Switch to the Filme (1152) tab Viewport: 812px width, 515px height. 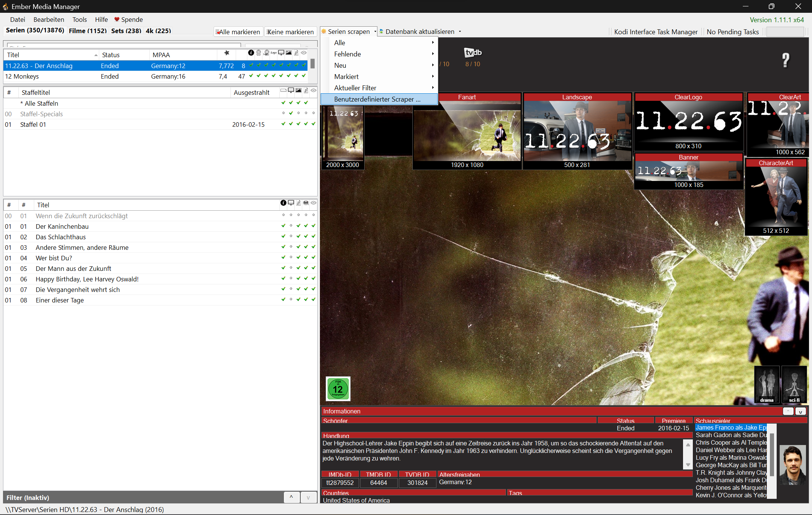pyautogui.click(x=88, y=31)
